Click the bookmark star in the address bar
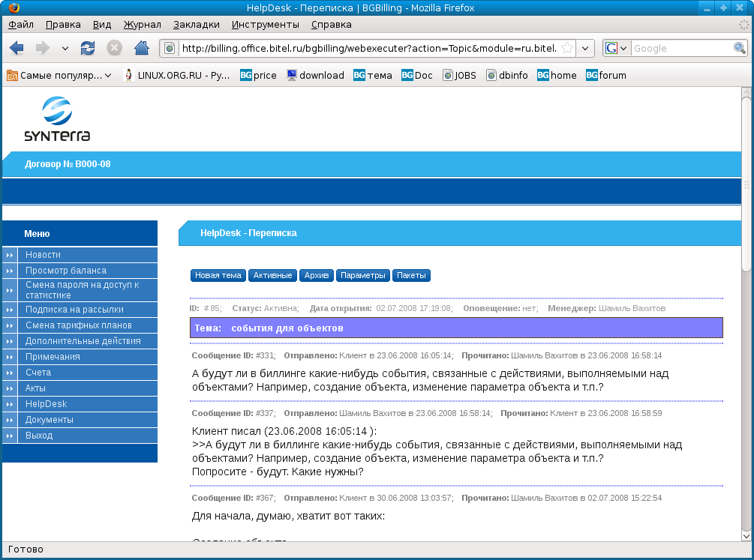 [568, 47]
